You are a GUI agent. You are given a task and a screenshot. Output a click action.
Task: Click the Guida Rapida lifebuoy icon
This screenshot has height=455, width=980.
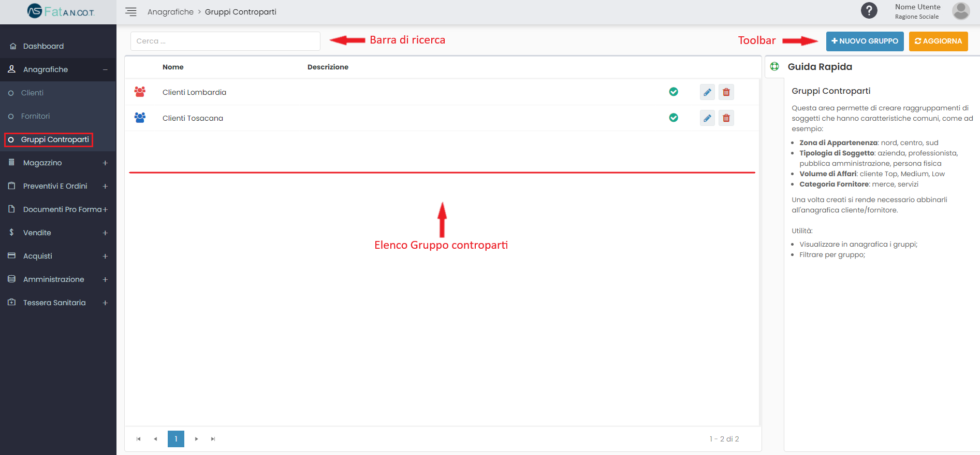[x=774, y=66]
